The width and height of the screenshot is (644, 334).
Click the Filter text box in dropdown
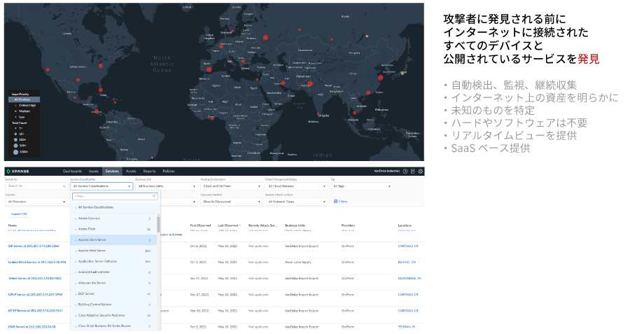coord(115,196)
